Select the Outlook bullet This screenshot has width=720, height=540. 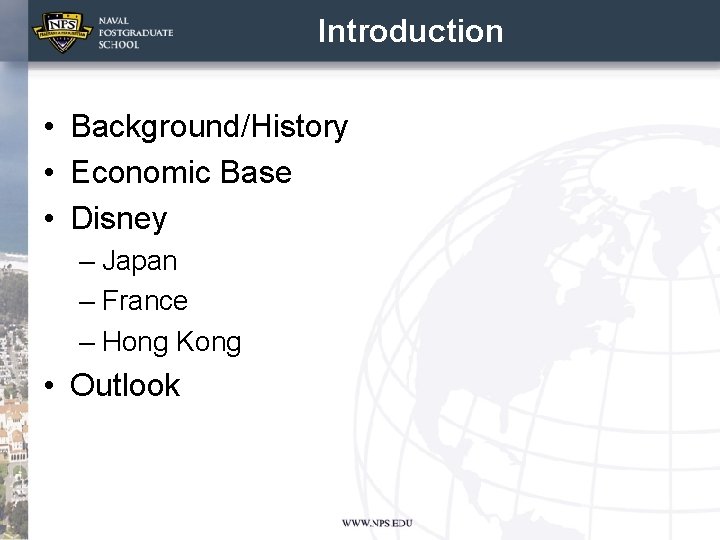coord(125,385)
